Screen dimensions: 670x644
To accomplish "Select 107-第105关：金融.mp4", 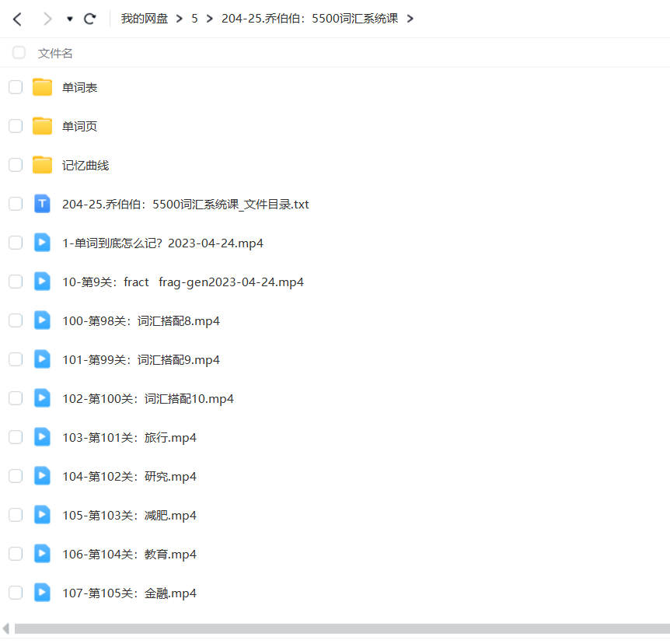I will pos(130,593).
